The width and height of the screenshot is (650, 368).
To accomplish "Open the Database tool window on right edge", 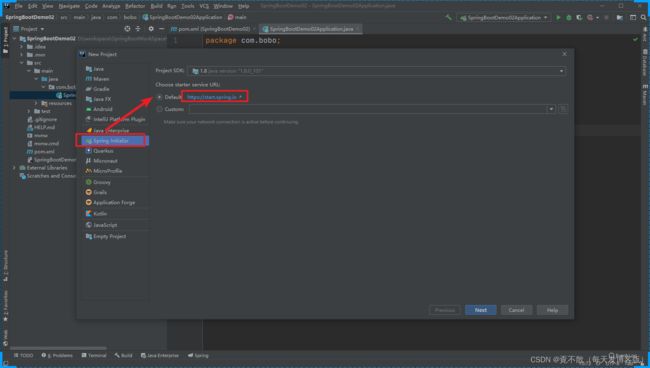I will coord(645,62).
